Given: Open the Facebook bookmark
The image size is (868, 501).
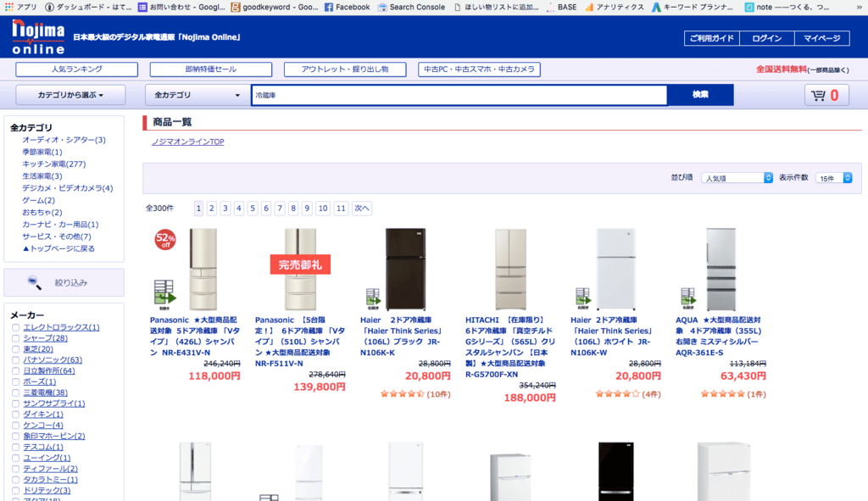Looking at the screenshot, I should (347, 7).
